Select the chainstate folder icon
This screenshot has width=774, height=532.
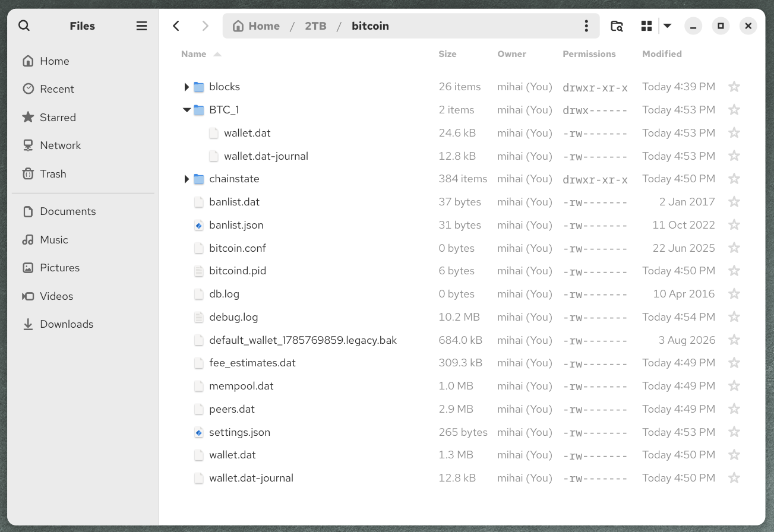[199, 179]
